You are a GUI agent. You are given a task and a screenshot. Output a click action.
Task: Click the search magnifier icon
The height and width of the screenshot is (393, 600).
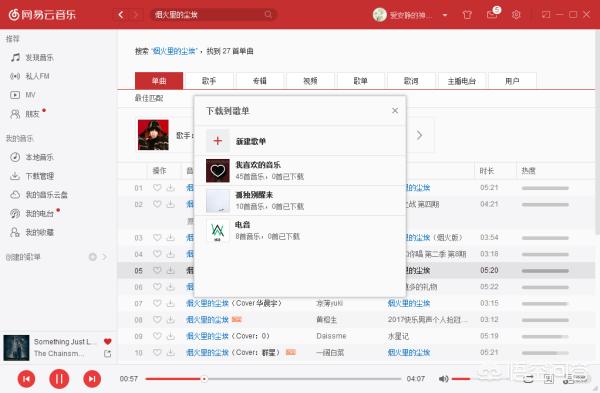(268, 15)
